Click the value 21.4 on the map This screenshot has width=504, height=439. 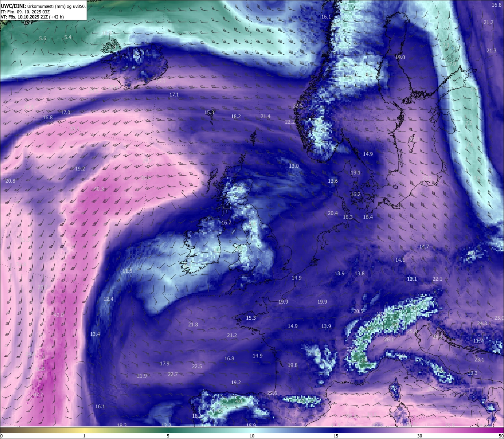(x=265, y=117)
